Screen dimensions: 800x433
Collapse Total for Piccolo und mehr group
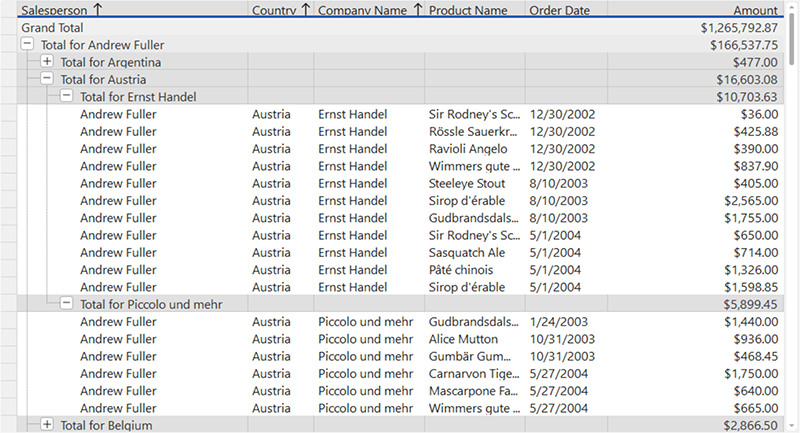66,303
